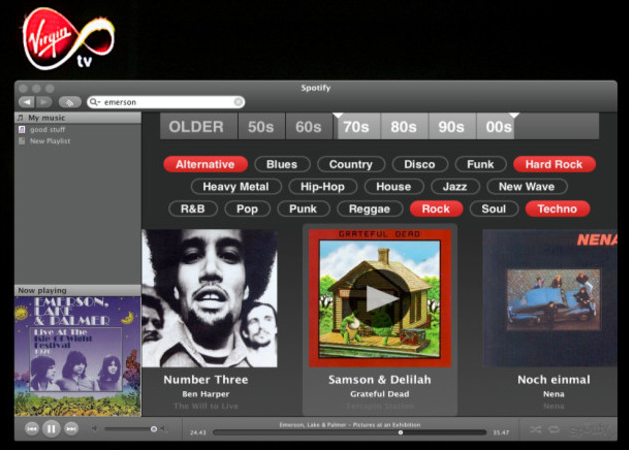Enable the Soul genre filter
The height and width of the screenshot is (450, 629).
tap(494, 209)
